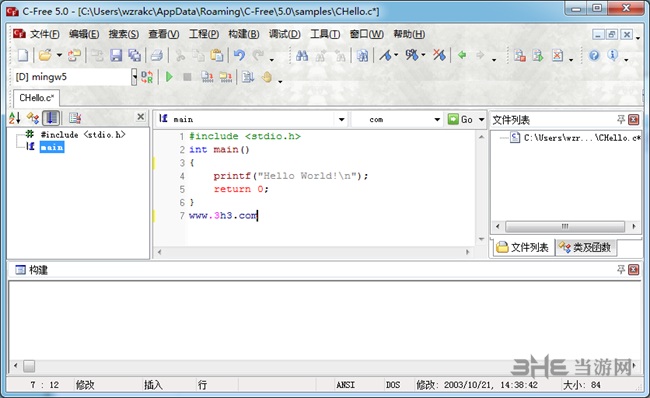
Task: Click the Go button
Action: (x=460, y=119)
